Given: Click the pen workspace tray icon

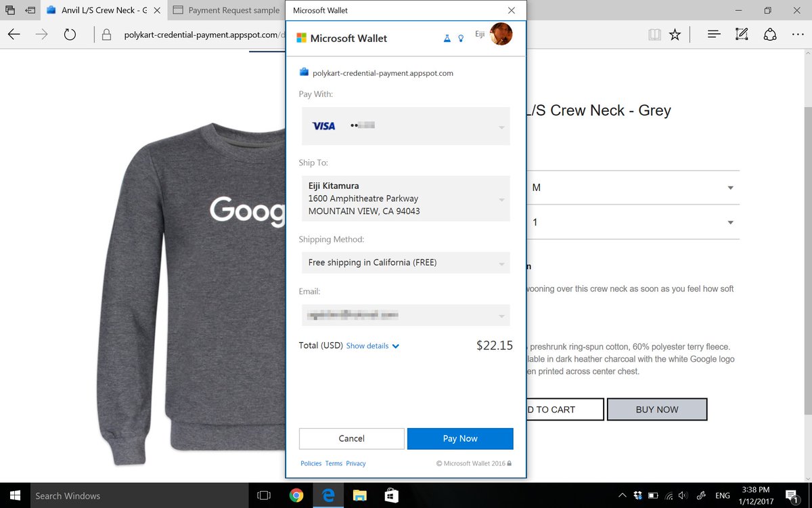Looking at the screenshot, I should pyautogui.click(x=702, y=495).
